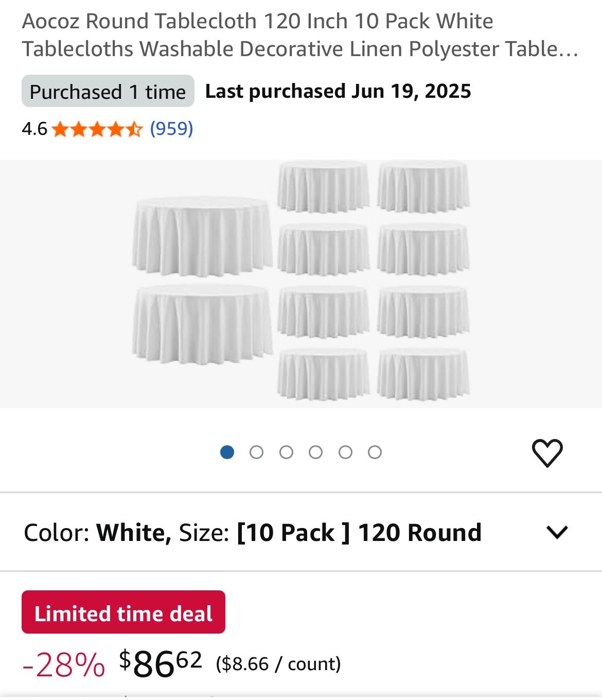Open the tablecloth product main image
This screenshot has height=700, width=602.
301,283
